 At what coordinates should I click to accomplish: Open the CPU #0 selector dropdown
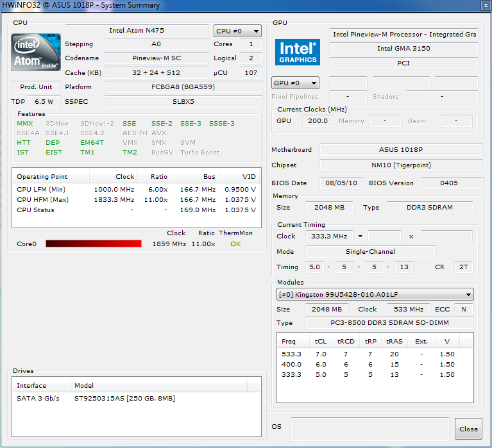coord(237,31)
